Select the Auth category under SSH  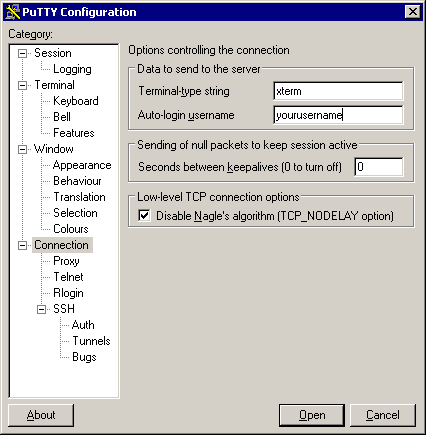click(x=83, y=325)
